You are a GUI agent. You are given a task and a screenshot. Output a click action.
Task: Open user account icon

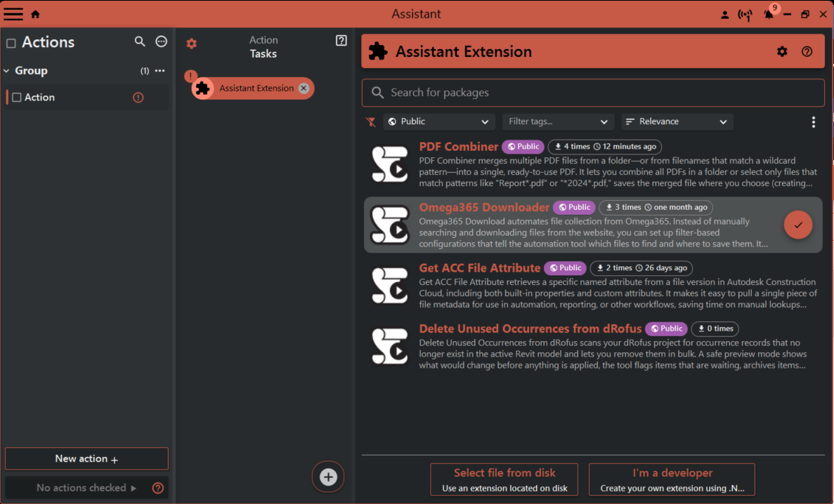tap(725, 15)
